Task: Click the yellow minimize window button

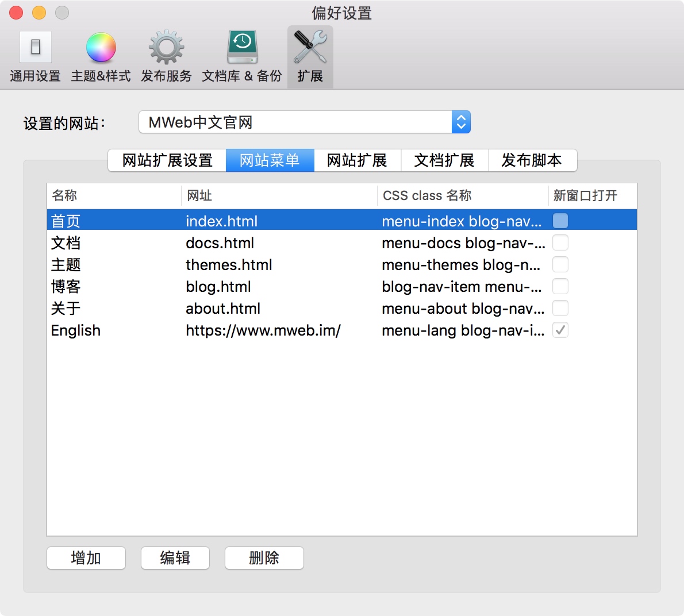Action: [x=39, y=13]
